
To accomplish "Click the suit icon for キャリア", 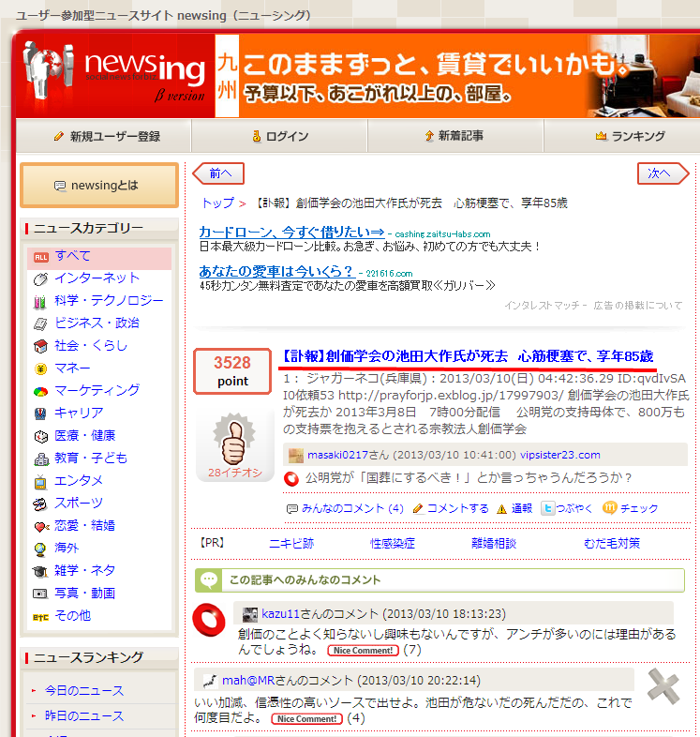I will (40, 414).
